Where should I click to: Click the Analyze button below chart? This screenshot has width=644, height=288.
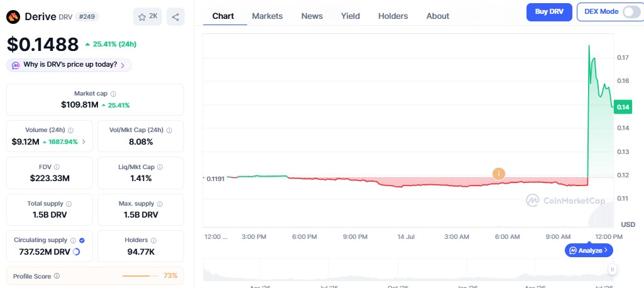[589, 250]
